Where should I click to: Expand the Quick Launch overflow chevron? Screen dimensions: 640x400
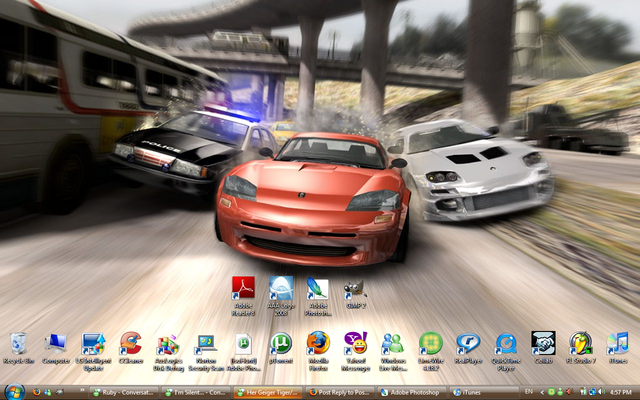tap(83, 392)
